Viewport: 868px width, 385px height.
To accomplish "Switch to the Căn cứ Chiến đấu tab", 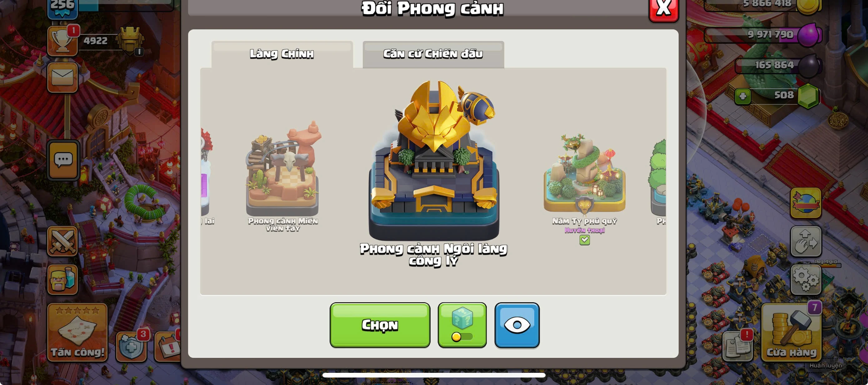I will click(x=433, y=54).
